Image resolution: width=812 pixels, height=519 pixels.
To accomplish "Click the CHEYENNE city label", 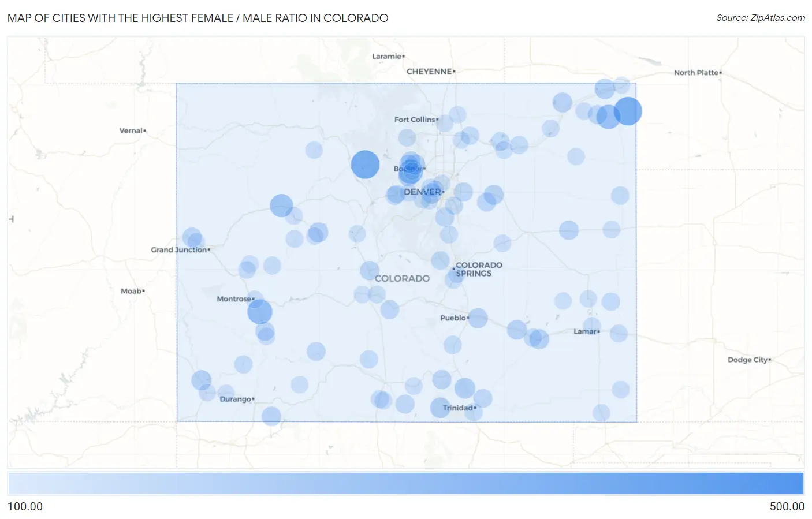I will tap(429, 72).
